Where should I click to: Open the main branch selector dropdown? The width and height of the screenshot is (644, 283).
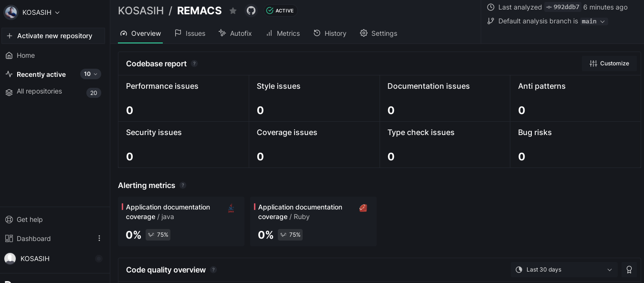[593, 21]
